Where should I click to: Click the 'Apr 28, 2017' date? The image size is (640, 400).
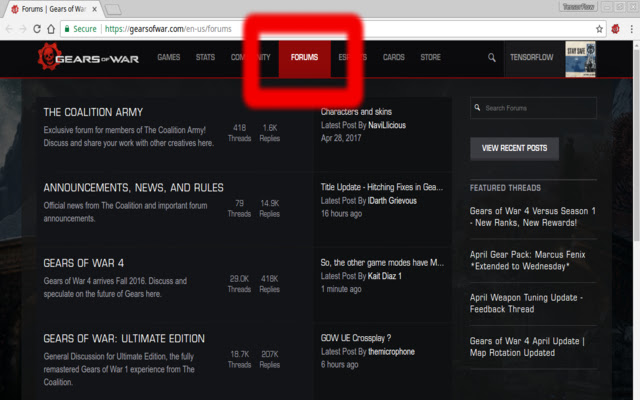coord(341,138)
